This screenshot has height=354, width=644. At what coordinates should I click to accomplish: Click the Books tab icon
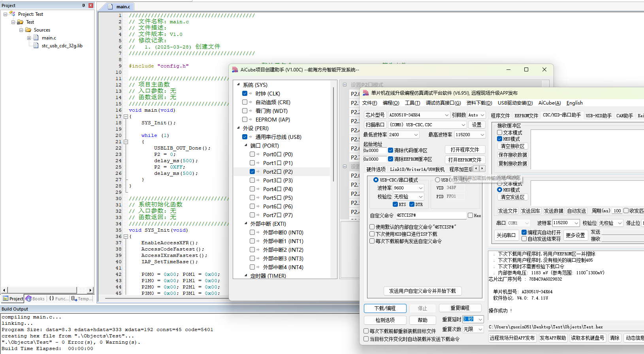pyautogui.click(x=28, y=299)
